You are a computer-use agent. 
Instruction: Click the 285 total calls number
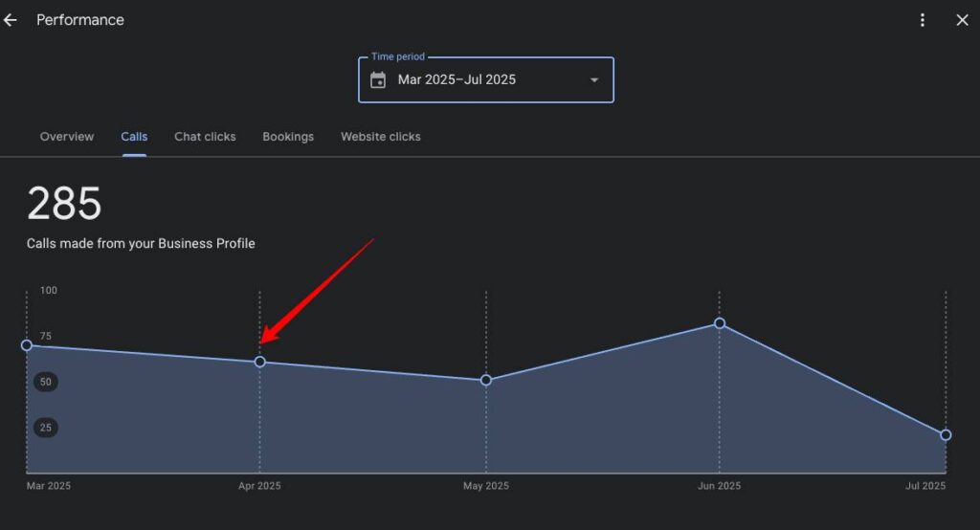64,204
